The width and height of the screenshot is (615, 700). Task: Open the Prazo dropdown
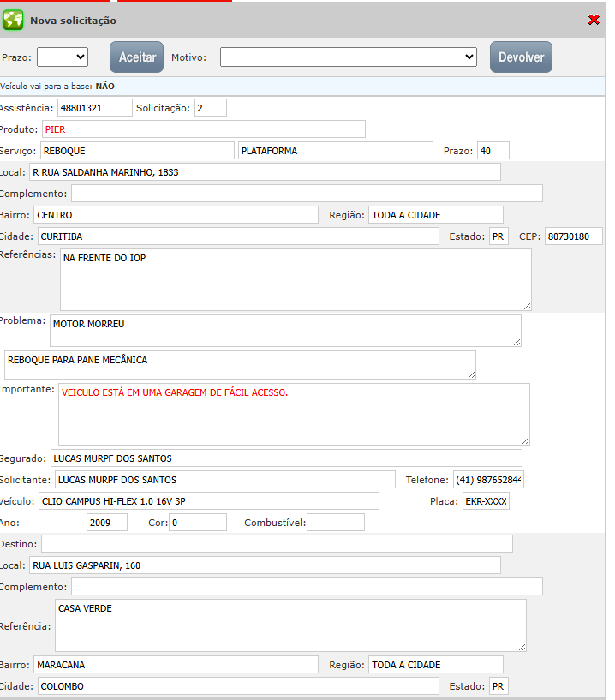pyautogui.click(x=63, y=57)
